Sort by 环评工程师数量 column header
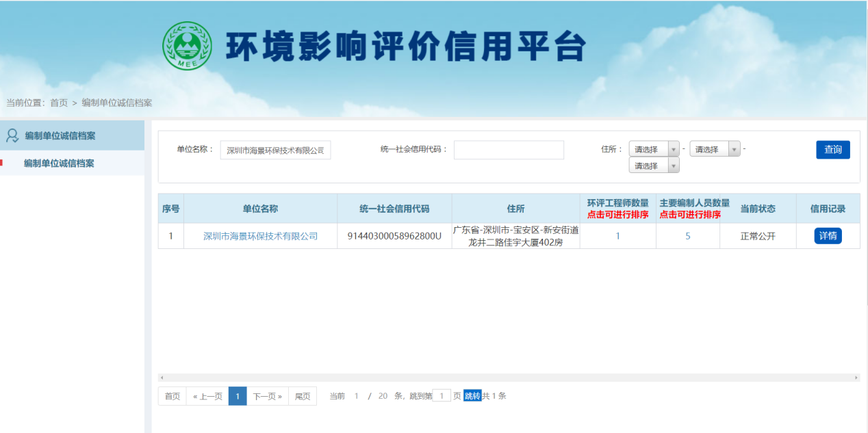The width and height of the screenshot is (868, 433). [618, 209]
